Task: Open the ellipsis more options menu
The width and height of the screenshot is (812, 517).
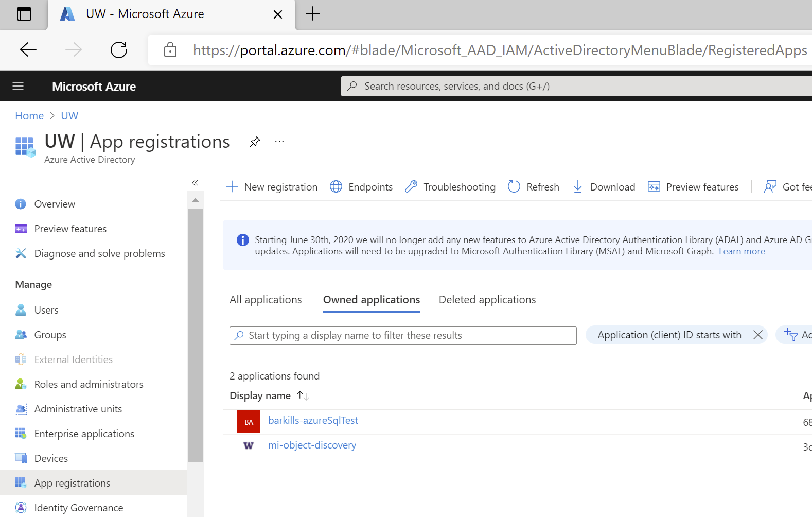Action: tap(279, 142)
